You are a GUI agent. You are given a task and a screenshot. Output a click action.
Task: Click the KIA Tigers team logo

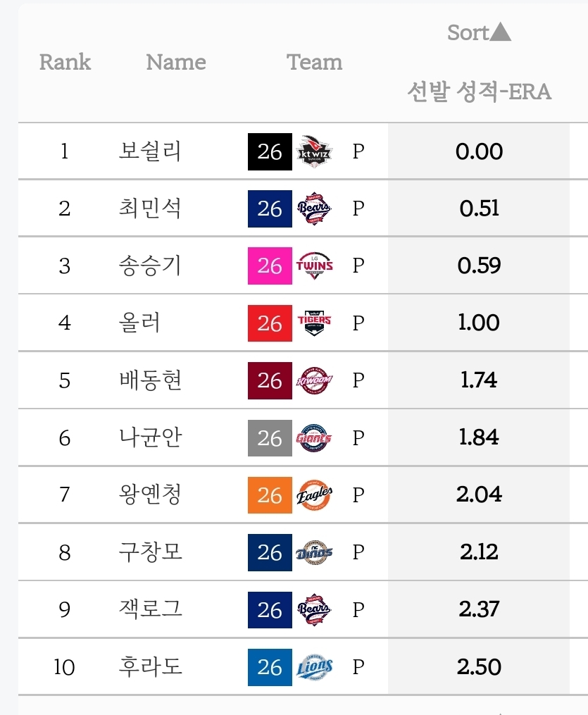(315, 323)
